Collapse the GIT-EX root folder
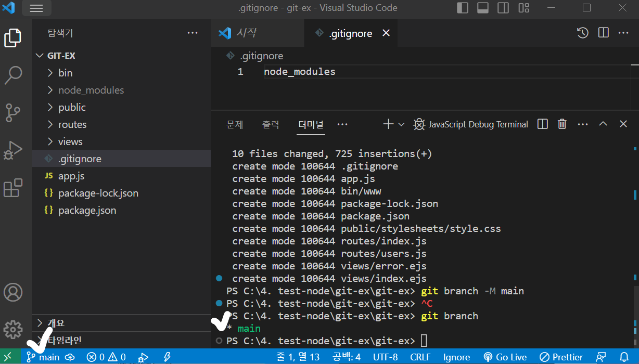The height and width of the screenshot is (364, 639). 121,56
